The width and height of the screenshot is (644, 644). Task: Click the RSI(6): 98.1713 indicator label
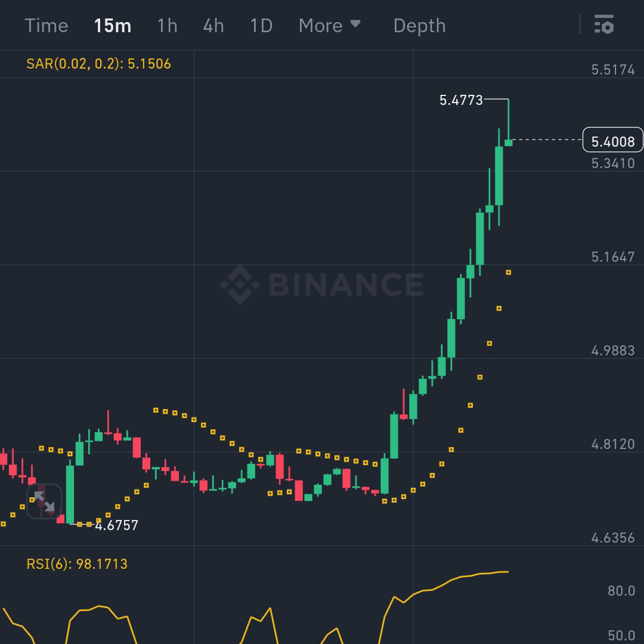tap(77, 564)
